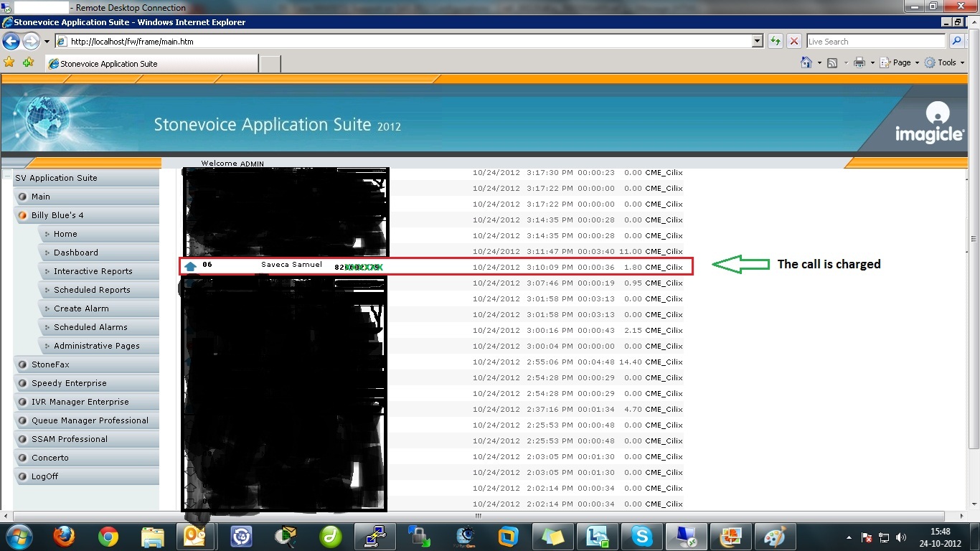Click Create Alarm in sidebar
980x551 pixels.
pos(99,309)
